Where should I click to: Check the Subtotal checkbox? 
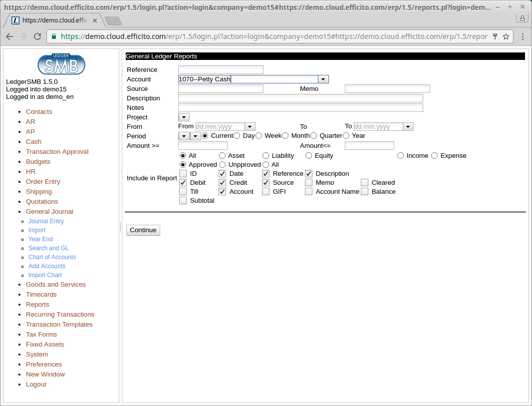[x=183, y=201]
